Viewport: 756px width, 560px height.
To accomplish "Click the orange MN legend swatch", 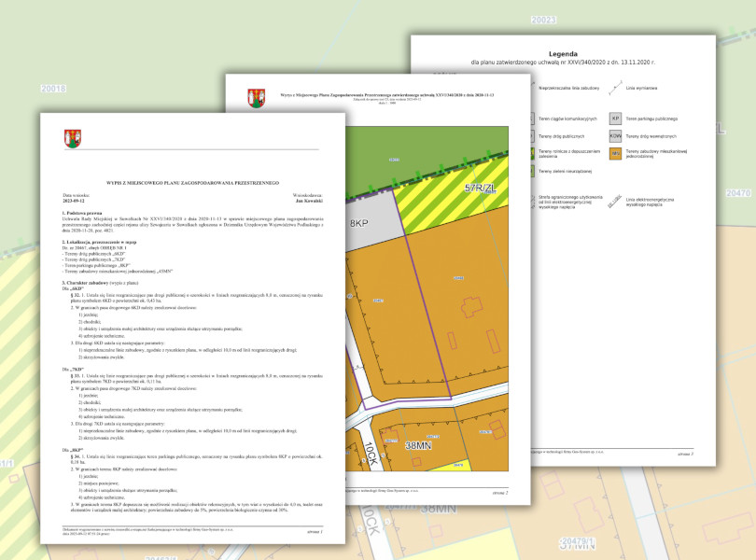I will click(615, 154).
